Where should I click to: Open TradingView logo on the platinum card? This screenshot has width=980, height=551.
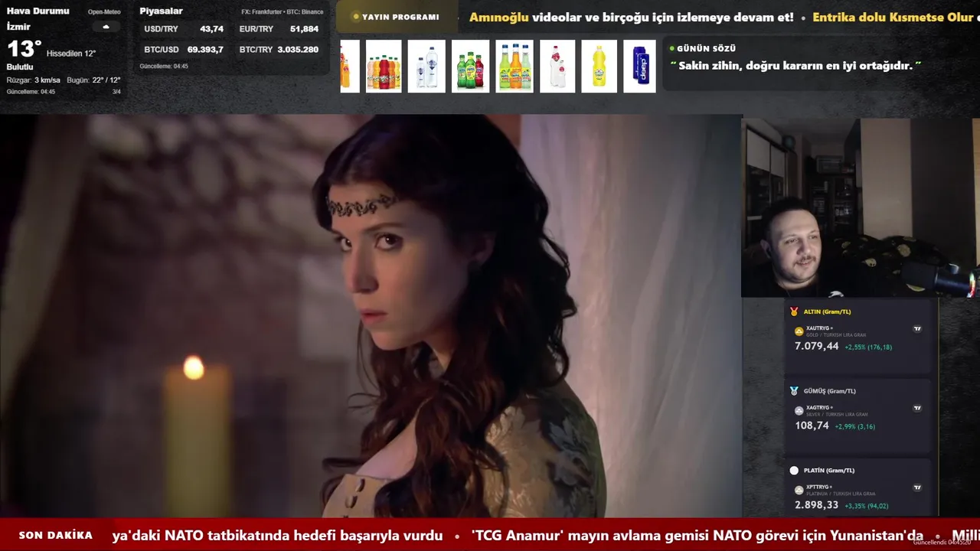(x=917, y=487)
